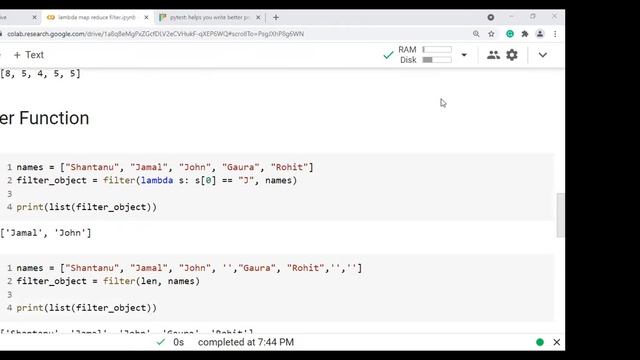
Task: Click the colab.research.google.com address bar
Action: [x=155, y=34]
